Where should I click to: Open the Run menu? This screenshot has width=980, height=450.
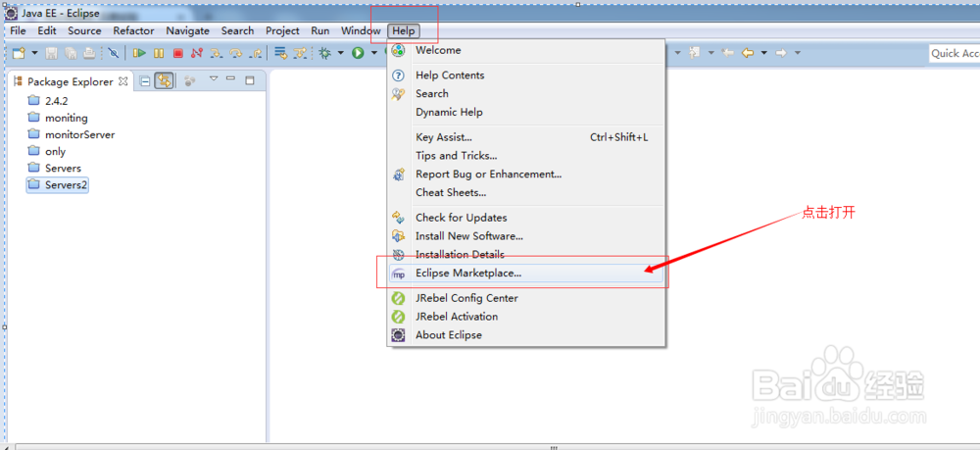[x=320, y=30]
